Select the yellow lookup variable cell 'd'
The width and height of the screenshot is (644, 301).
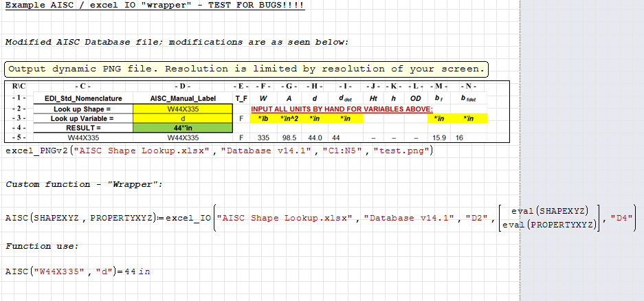coord(182,118)
